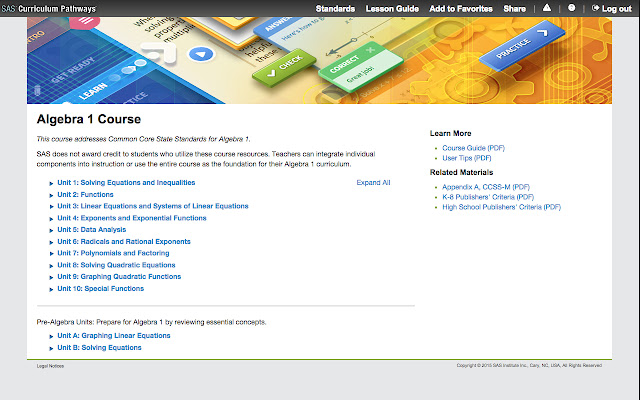Viewport: 640px width, 400px height.
Task: Click the round help icon in header
Action: pyautogui.click(x=571, y=8)
